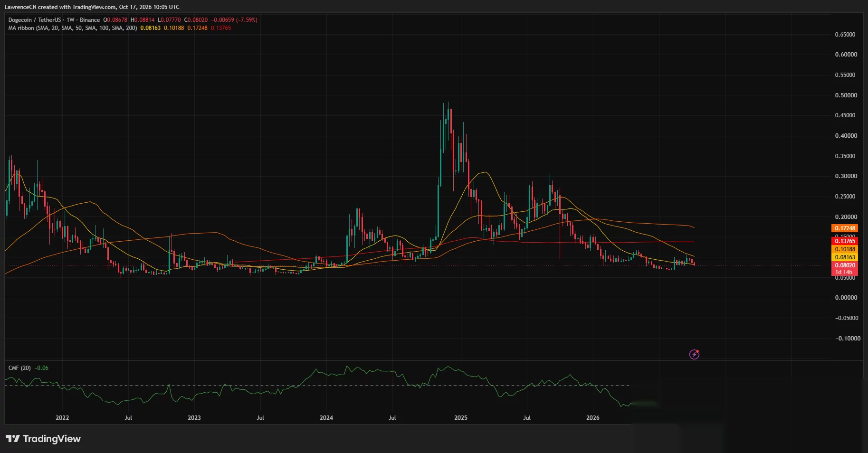
Task: Click the 0.45000 price axis label
Action: pos(845,115)
